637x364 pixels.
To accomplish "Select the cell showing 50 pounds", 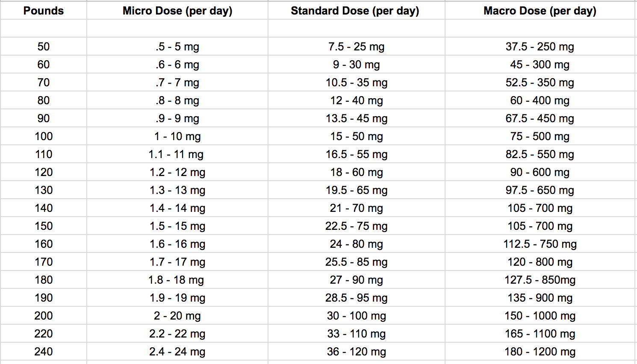I will [x=44, y=47].
